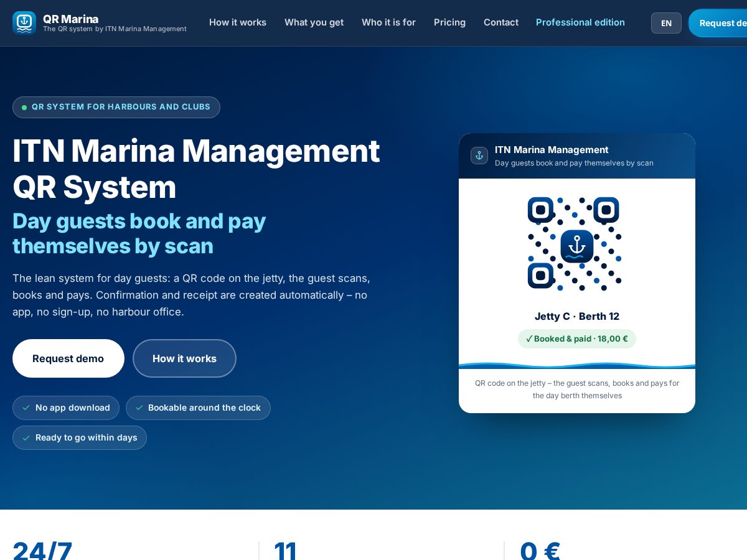Click the 'No app download' checkmark badge
This screenshot has width=747, height=560.
(66, 408)
